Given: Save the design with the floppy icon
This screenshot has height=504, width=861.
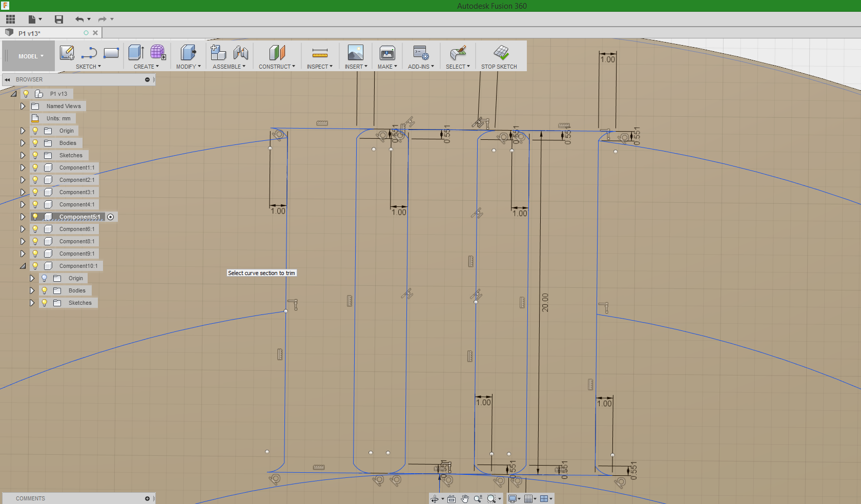Looking at the screenshot, I should pos(59,19).
